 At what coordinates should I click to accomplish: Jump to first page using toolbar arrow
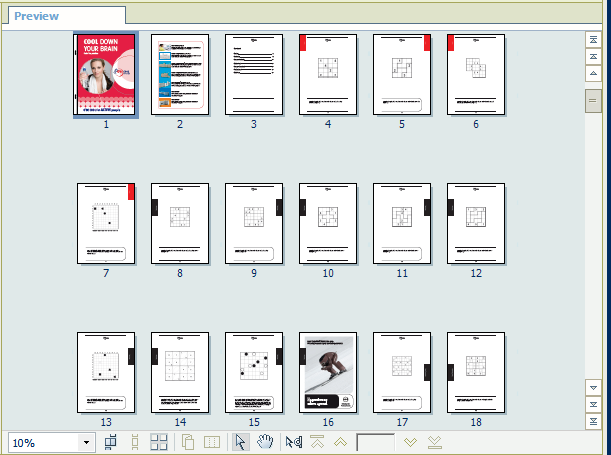tap(319, 442)
